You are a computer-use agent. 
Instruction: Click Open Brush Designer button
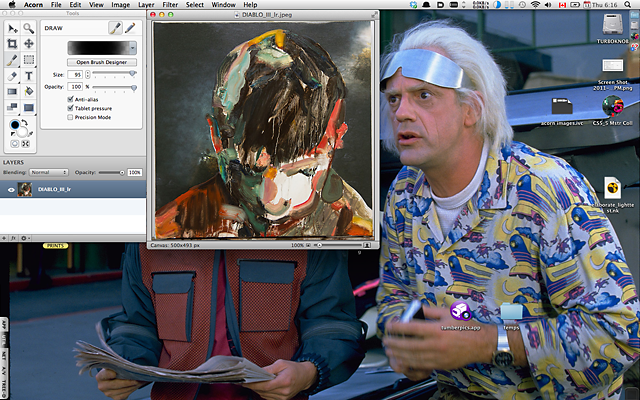(x=102, y=62)
